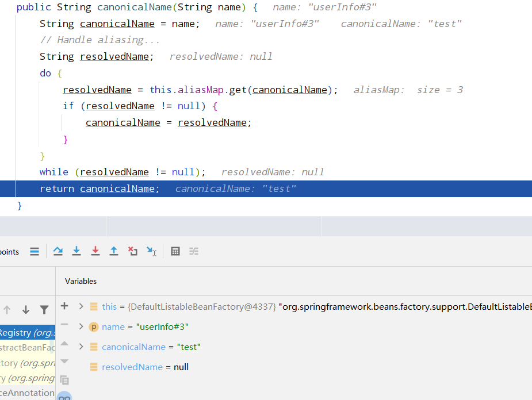The image size is (532, 400).
Task: Open Evaluate Expression via the calculator icon
Action: tap(175, 251)
